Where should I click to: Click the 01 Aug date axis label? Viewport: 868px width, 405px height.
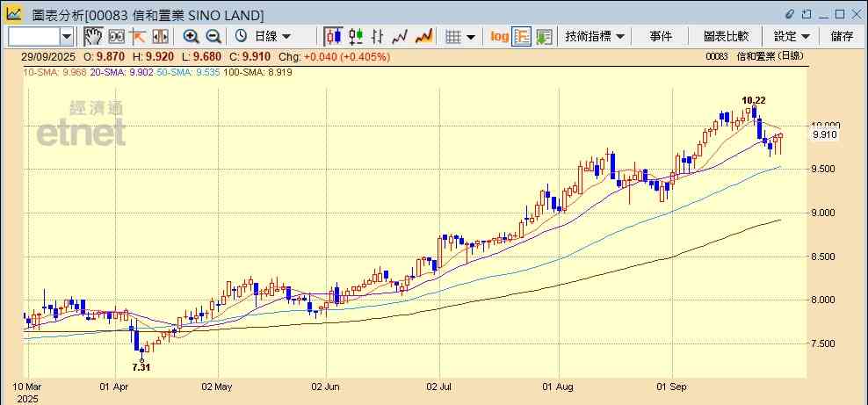(x=559, y=387)
